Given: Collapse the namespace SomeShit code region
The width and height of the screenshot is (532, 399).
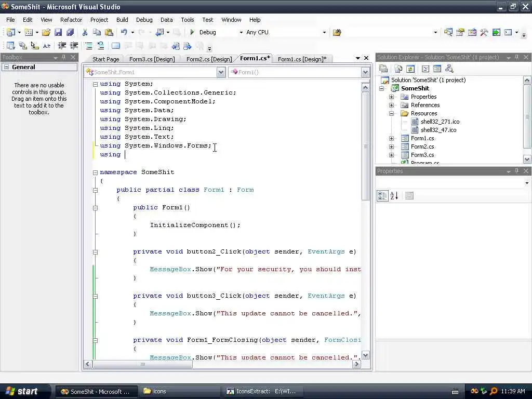Looking at the screenshot, I should (x=96, y=172).
